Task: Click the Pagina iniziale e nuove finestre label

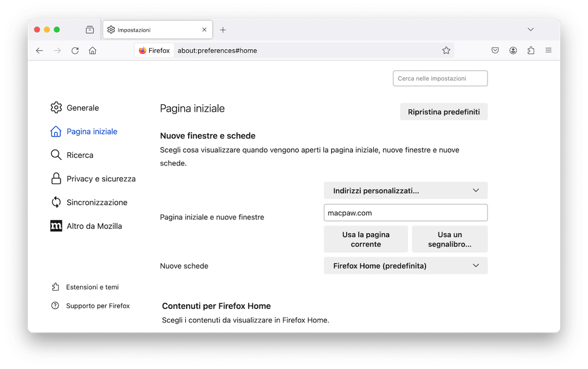Action: pos(212,217)
